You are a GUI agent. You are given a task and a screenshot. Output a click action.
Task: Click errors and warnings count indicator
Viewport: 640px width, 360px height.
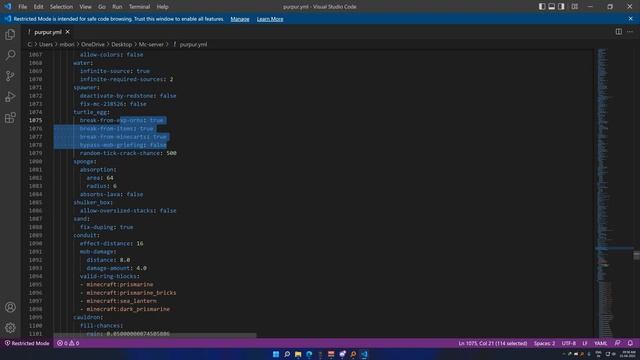[x=68, y=343]
